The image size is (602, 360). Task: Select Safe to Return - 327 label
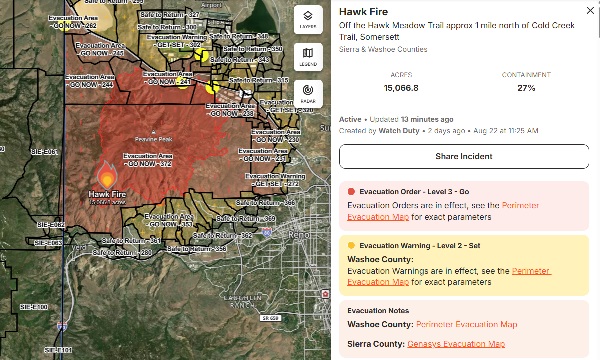[x=170, y=15]
